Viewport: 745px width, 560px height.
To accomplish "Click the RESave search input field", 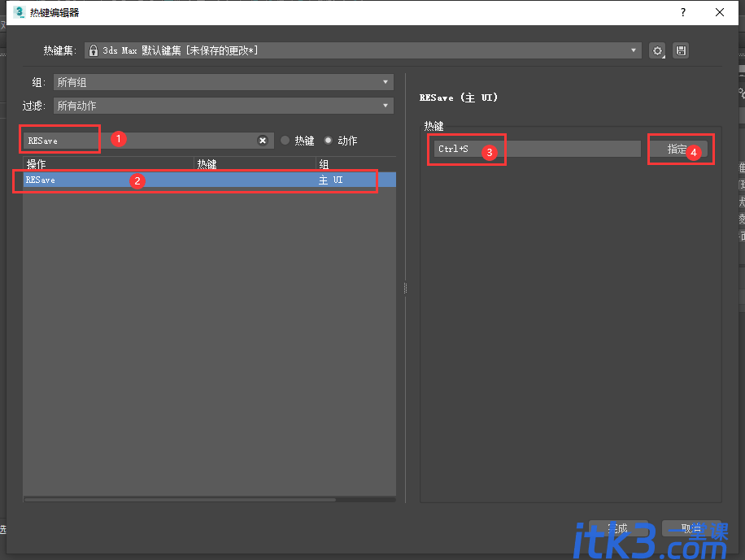I will (x=148, y=141).
